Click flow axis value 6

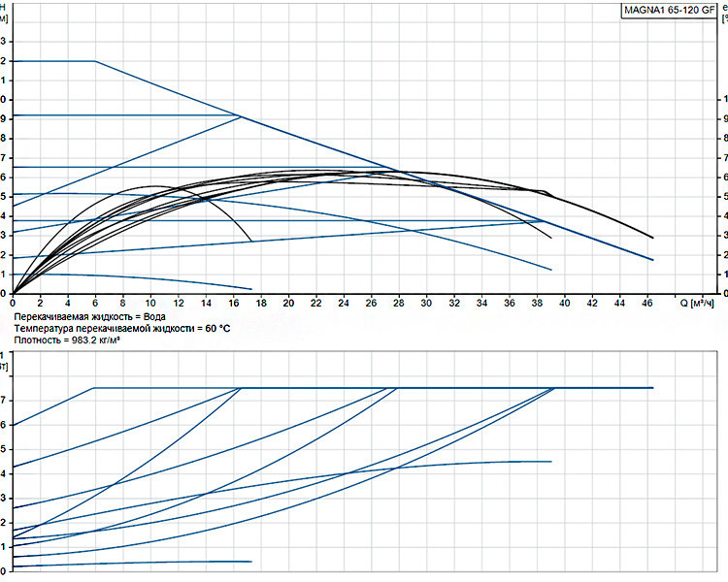point(95,303)
